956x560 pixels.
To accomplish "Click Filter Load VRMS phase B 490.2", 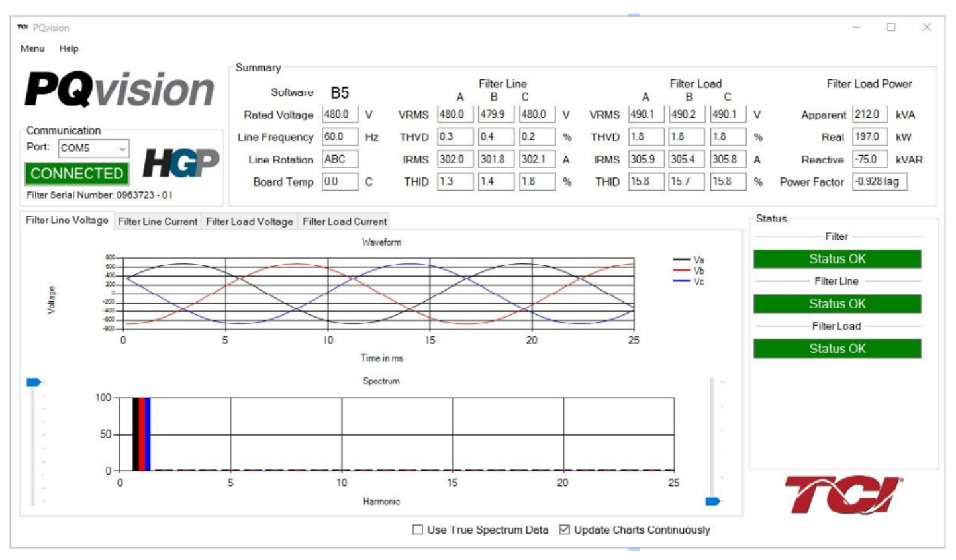I will click(687, 115).
